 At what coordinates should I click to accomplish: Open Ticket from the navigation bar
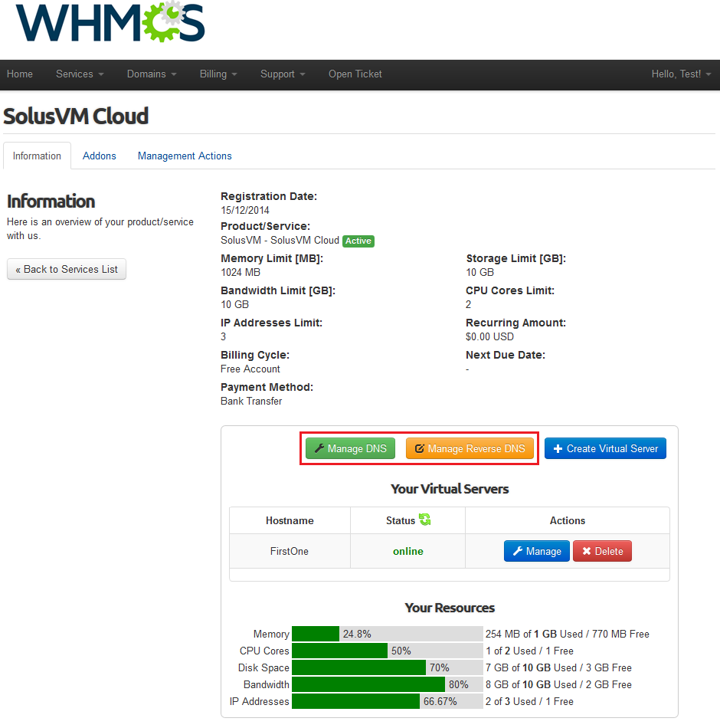pyautogui.click(x=355, y=74)
